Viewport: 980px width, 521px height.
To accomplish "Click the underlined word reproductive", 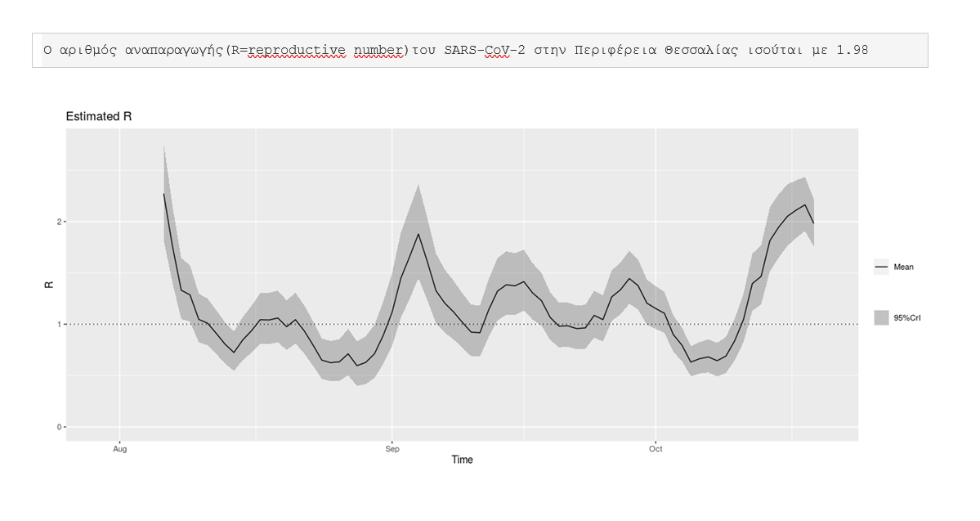I will click(x=297, y=50).
